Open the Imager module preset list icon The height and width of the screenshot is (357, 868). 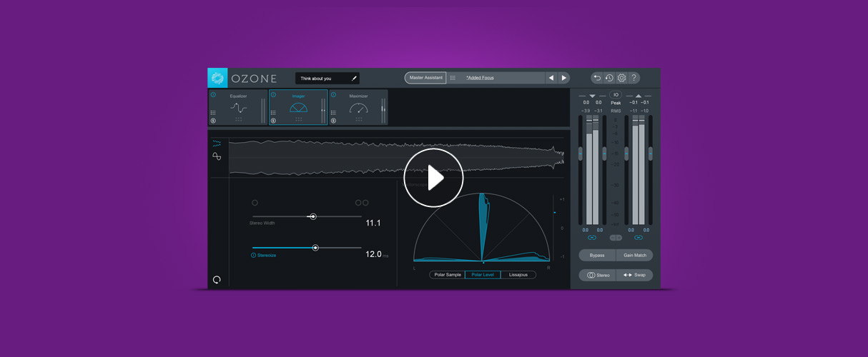click(273, 113)
